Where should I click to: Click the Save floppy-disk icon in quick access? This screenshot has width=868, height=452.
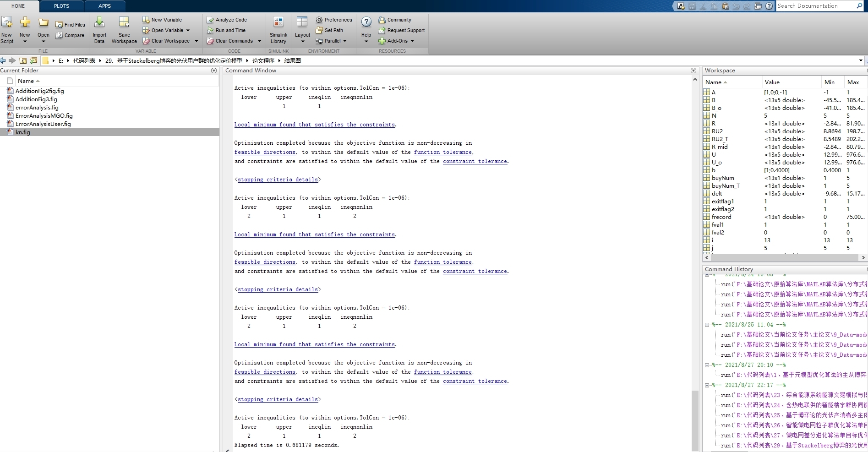(692, 6)
